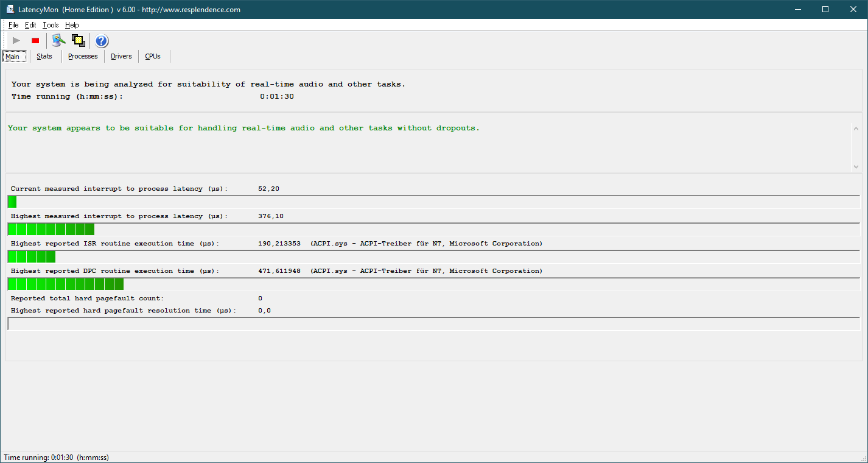Click the current latency value 52,20

(268, 189)
